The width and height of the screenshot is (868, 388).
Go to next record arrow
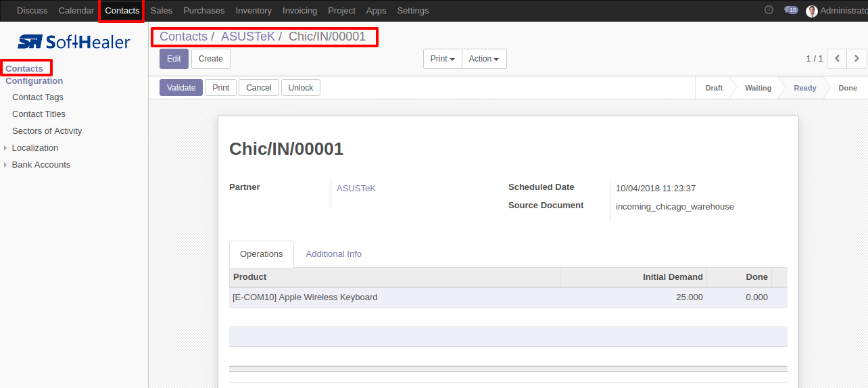click(x=857, y=59)
